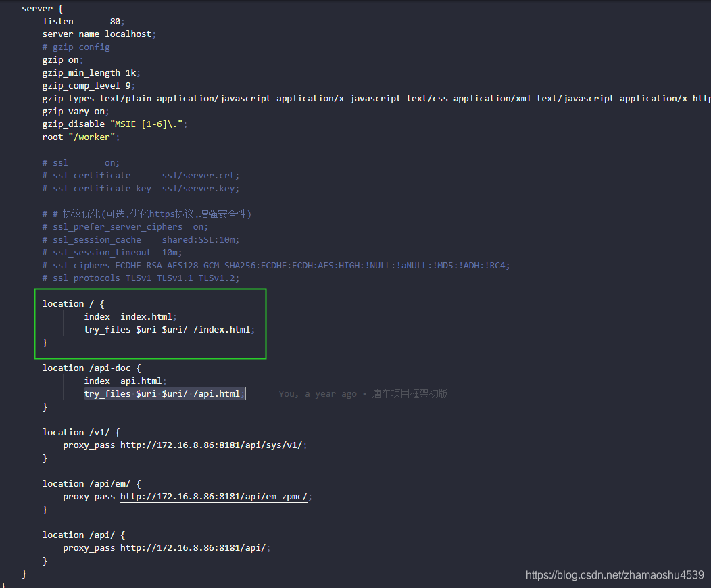Click the 'index api.html' line
Screen dimensions: 711x588
[125, 381]
